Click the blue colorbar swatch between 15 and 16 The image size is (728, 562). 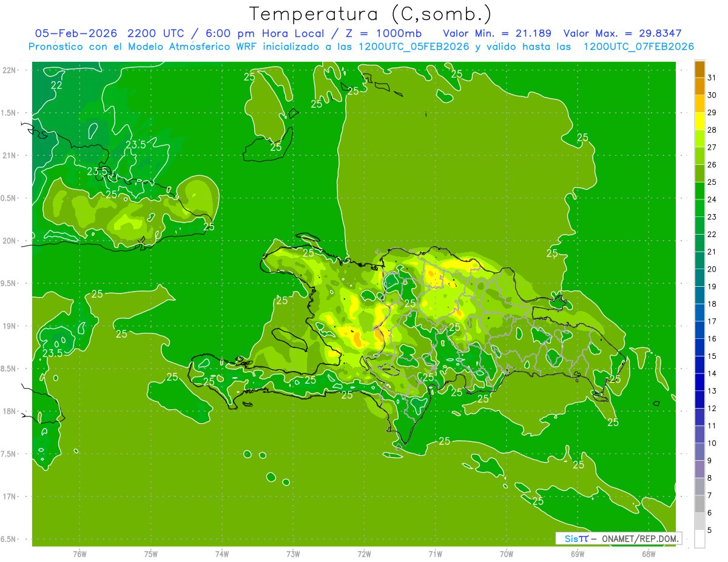pos(699,347)
